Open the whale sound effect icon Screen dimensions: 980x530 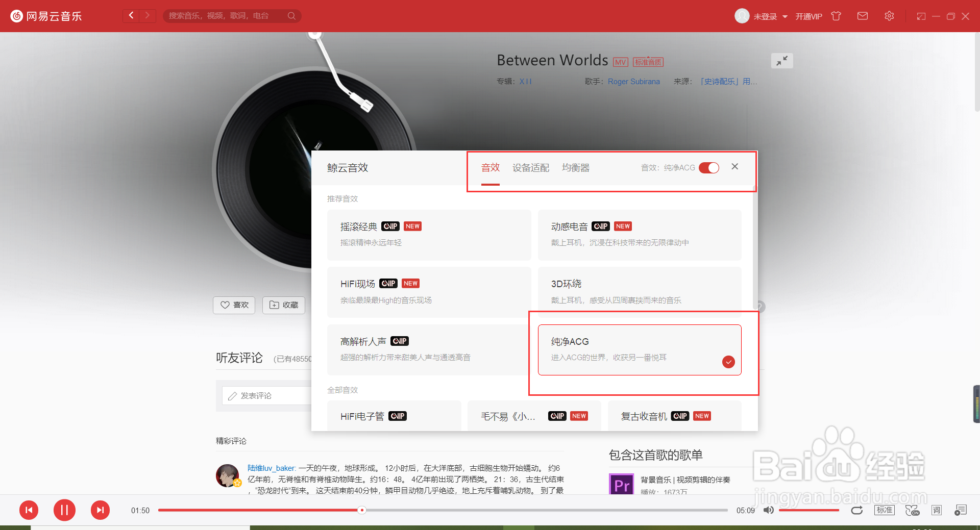[x=912, y=510]
